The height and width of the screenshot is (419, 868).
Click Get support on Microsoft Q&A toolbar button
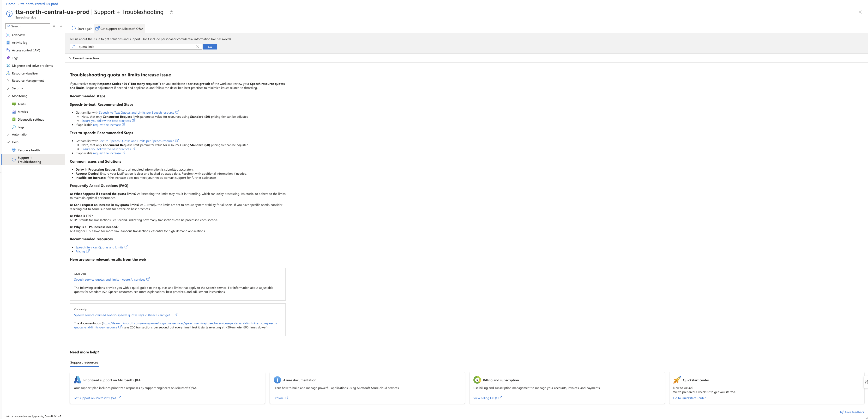pyautogui.click(x=119, y=29)
